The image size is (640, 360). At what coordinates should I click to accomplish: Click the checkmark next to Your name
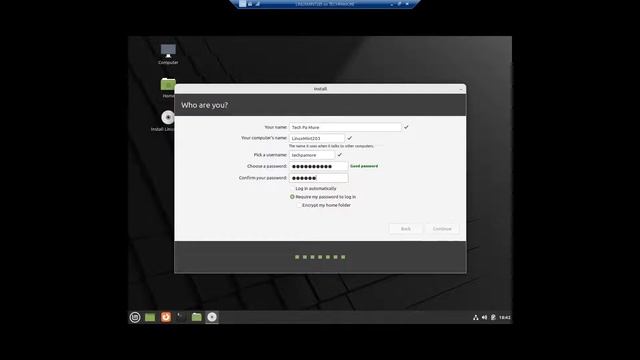(406, 127)
